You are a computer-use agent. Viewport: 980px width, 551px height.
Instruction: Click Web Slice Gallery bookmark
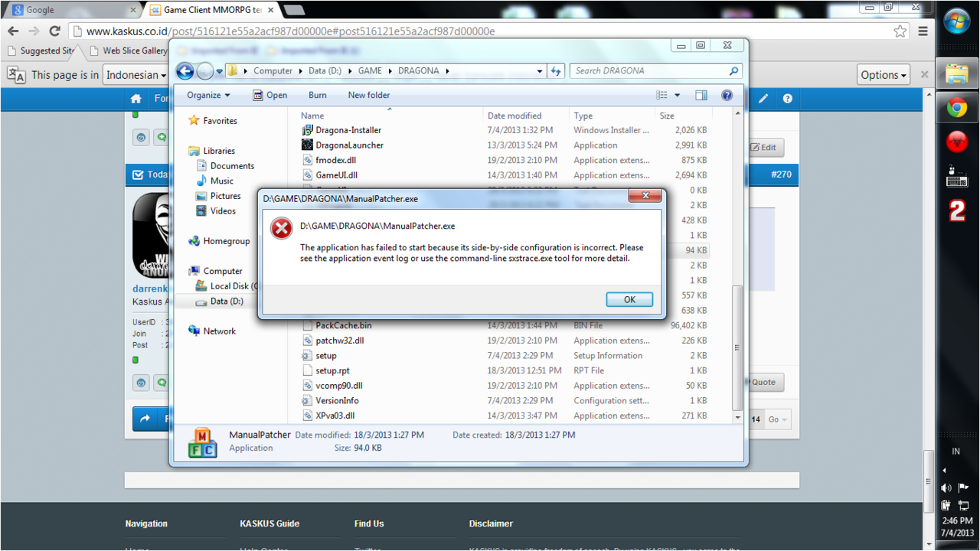coord(128,51)
